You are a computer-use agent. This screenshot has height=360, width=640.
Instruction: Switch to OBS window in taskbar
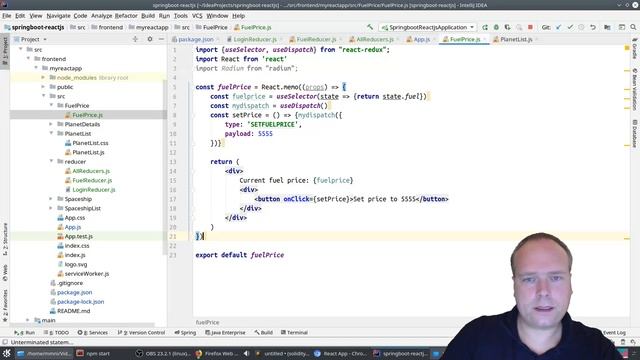click(x=162, y=353)
